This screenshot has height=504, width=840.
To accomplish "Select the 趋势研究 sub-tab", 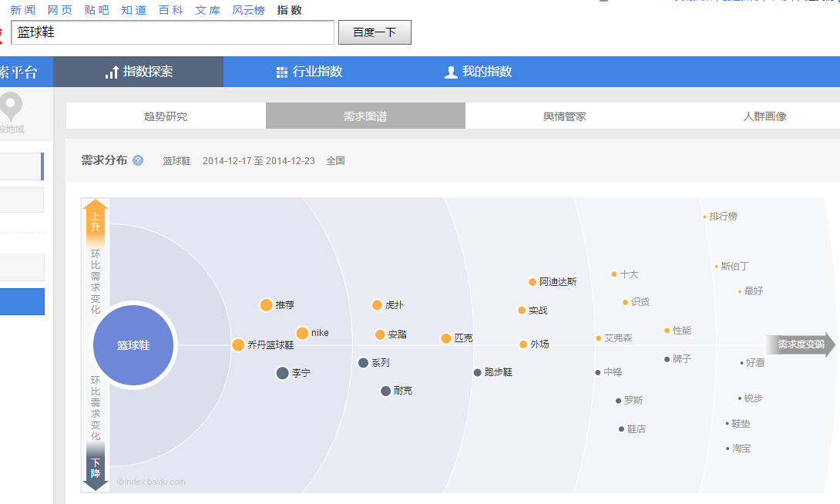I will (x=166, y=116).
